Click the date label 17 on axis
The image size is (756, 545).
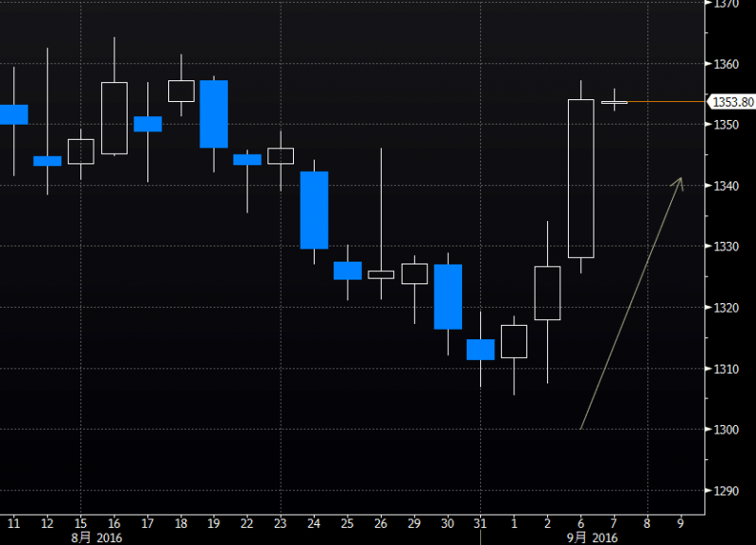click(x=147, y=523)
